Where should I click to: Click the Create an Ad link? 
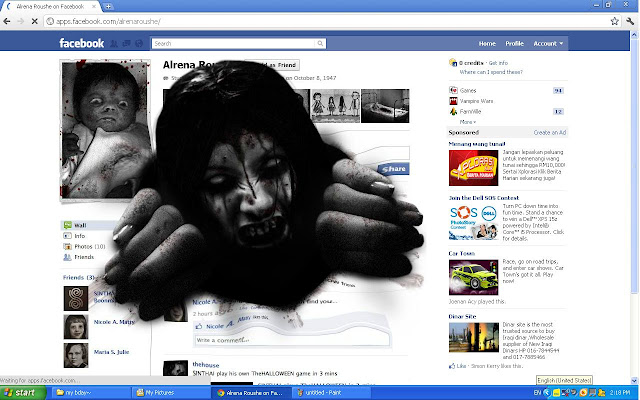point(550,133)
